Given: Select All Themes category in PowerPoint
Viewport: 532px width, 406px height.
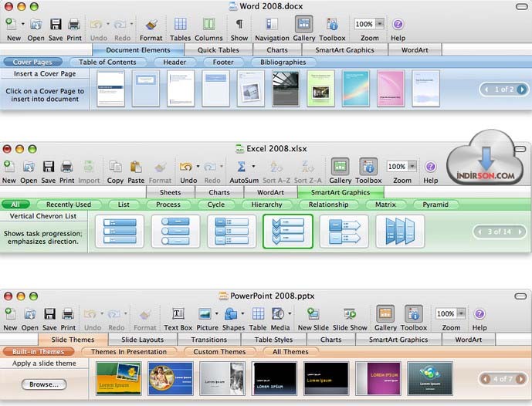Looking at the screenshot, I should [x=290, y=352].
